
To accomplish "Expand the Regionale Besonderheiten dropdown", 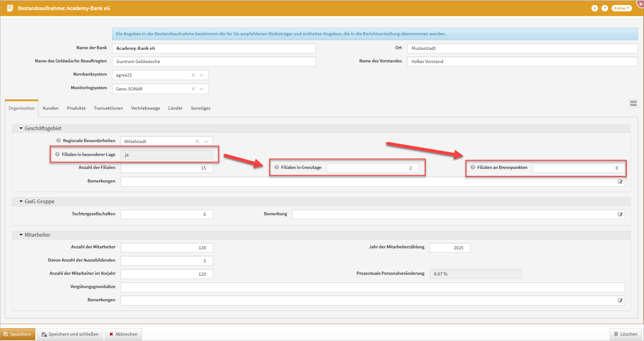I will click(x=206, y=142).
